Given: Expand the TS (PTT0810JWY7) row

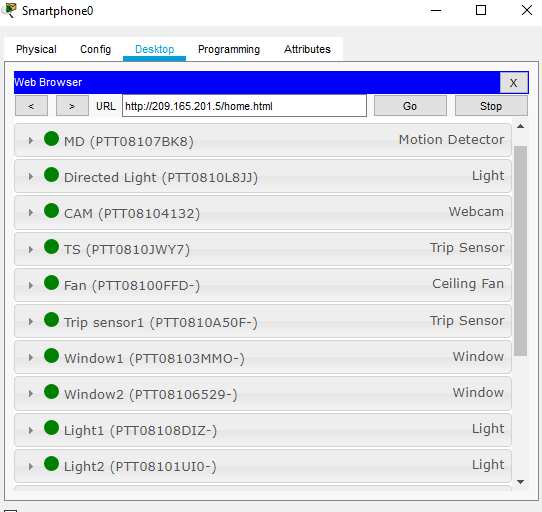Looking at the screenshot, I should pos(31,249).
